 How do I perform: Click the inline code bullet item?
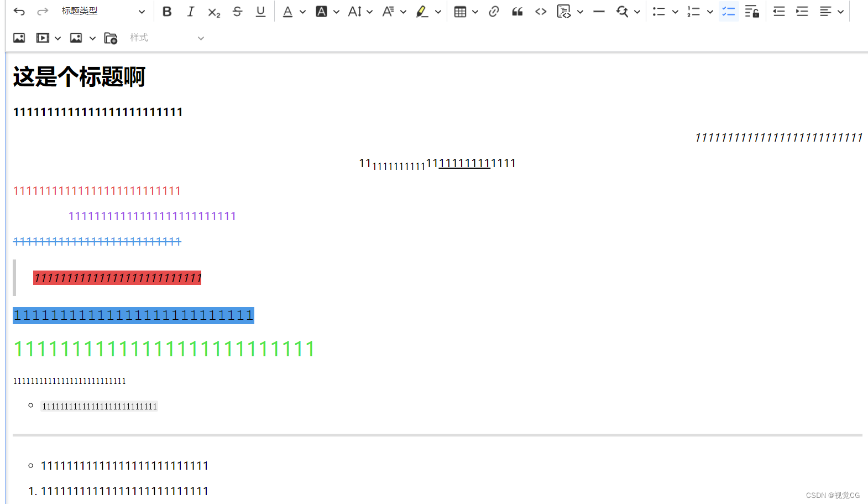point(100,407)
